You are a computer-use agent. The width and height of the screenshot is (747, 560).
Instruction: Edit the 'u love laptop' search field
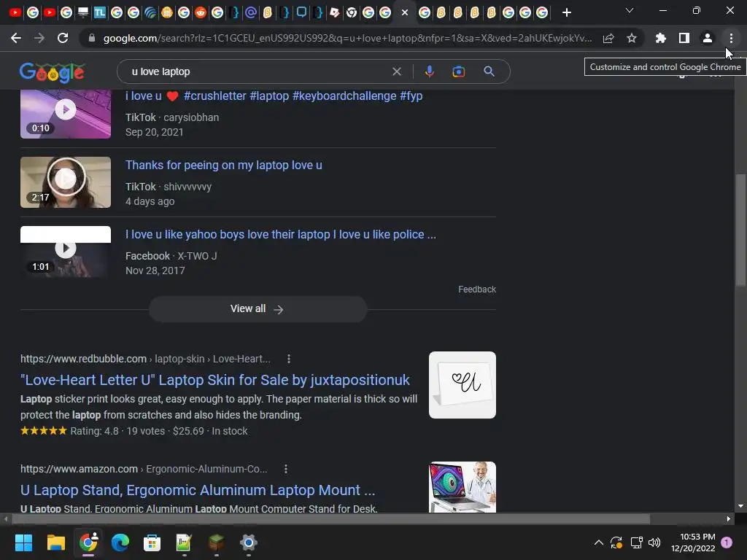pos(258,71)
